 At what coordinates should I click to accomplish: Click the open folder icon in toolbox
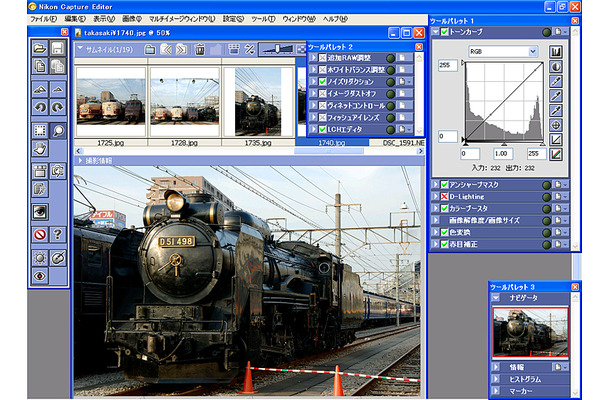[x=40, y=48]
